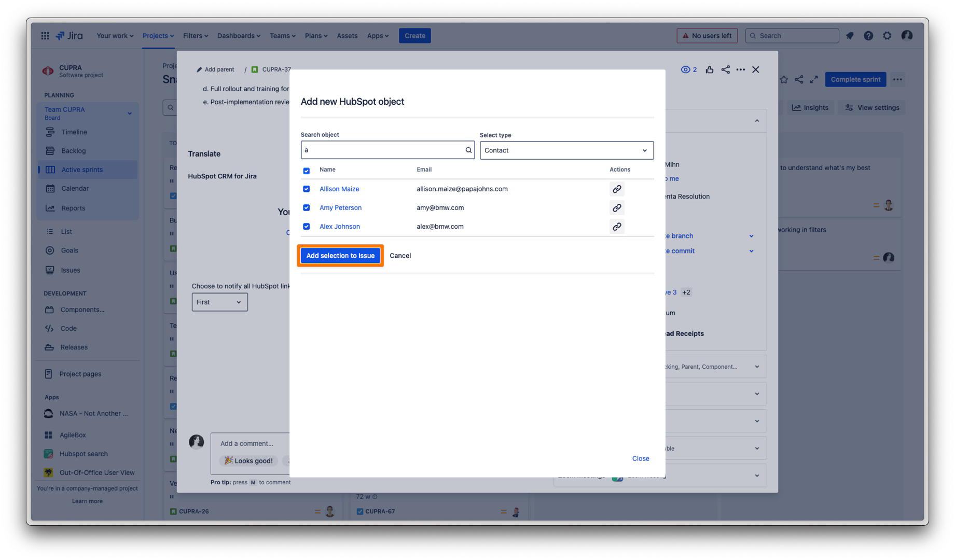This screenshot has width=955, height=560.
Task: Click the thumbs up vote icon
Action: pos(710,69)
